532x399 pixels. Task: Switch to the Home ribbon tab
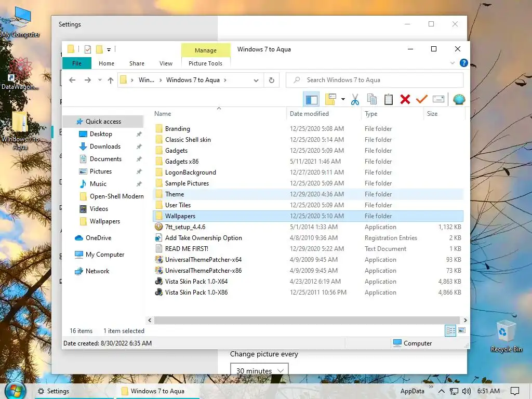107,63
